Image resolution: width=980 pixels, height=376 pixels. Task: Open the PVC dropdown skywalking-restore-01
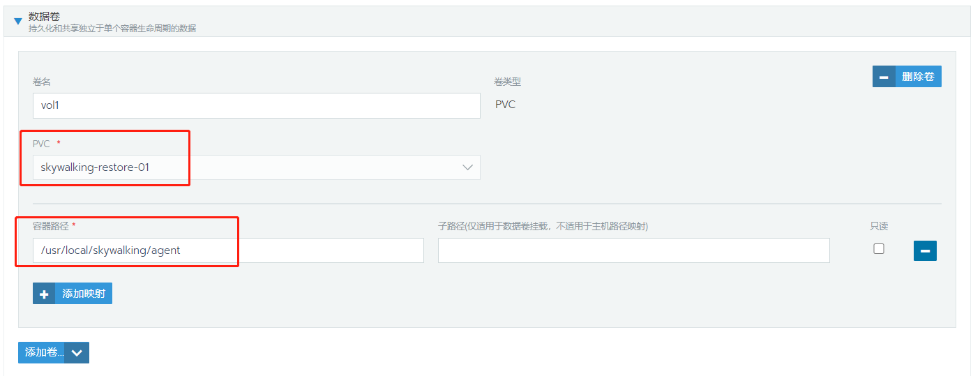coord(256,167)
